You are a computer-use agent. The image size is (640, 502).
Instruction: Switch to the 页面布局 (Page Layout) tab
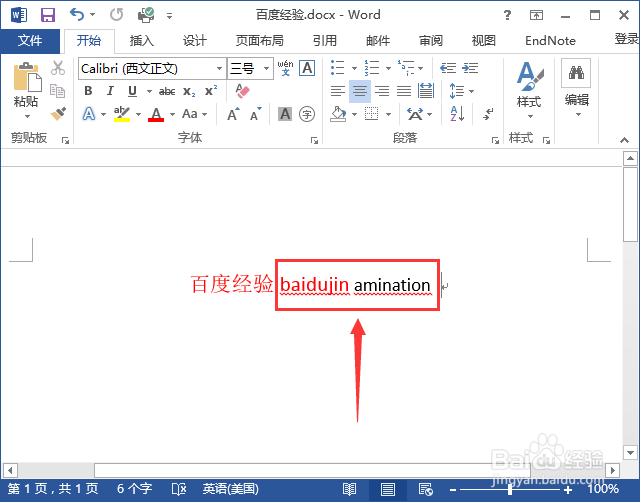260,40
